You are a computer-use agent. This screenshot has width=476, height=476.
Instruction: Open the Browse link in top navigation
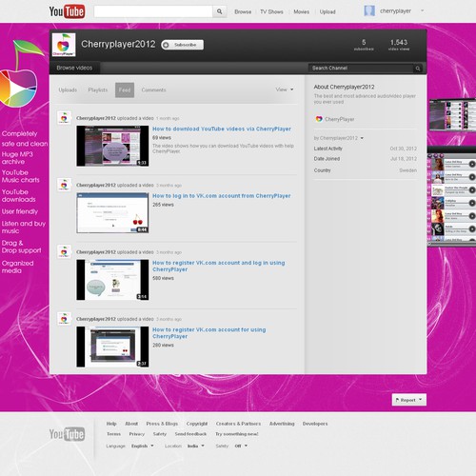[x=243, y=11]
